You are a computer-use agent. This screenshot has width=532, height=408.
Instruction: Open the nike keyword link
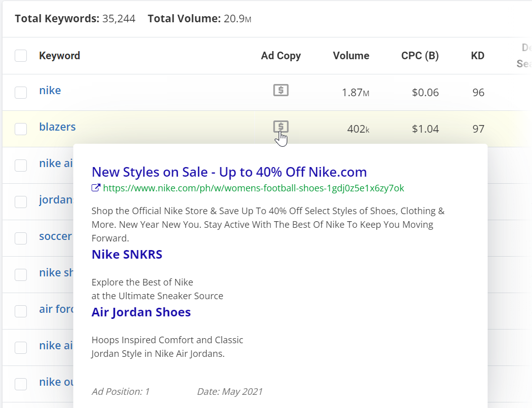[50, 90]
